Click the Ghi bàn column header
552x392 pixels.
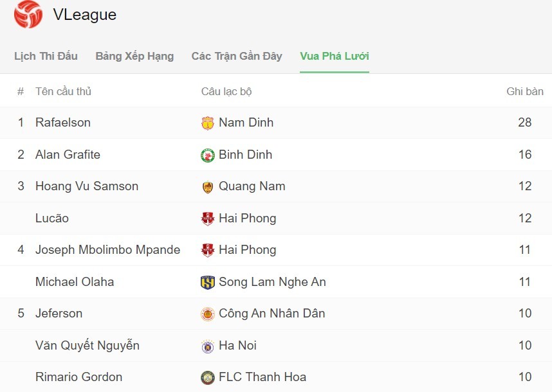(x=525, y=91)
